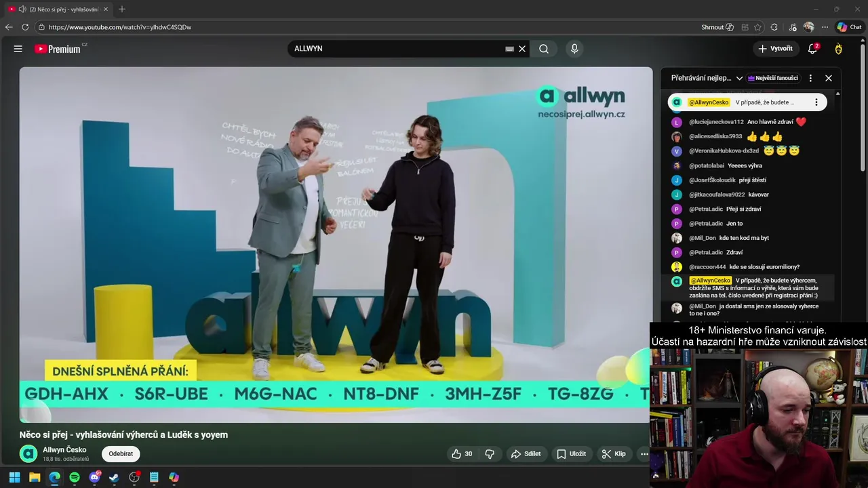Image resolution: width=868 pixels, height=488 pixels.
Task: Open the YouTube hamburger guide menu
Action: (x=18, y=49)
